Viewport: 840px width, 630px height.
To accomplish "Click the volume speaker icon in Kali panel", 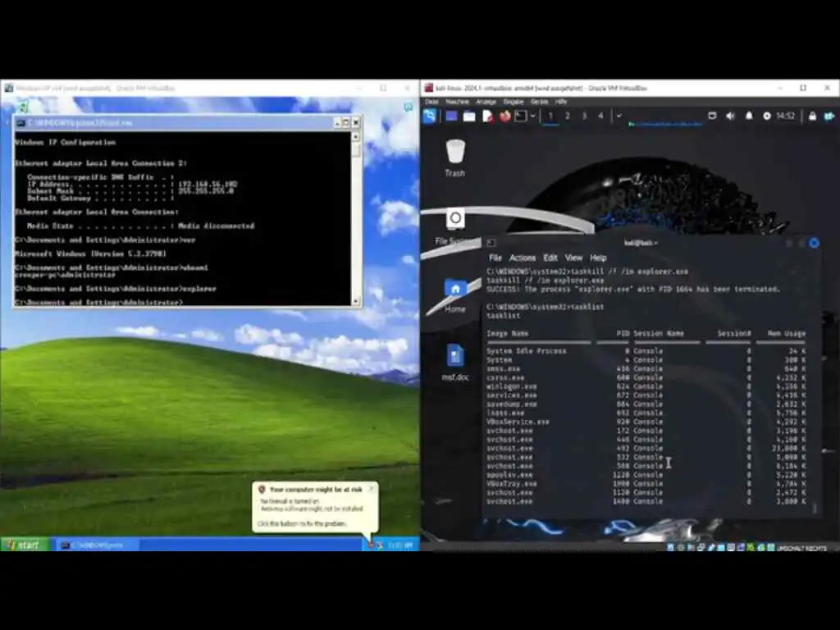I will click(x=730, y=116).
